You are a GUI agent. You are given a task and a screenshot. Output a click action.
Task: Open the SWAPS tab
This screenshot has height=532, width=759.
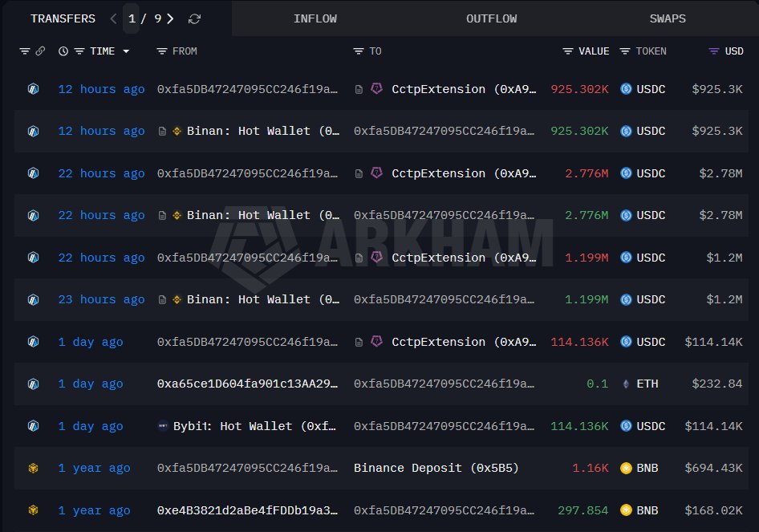pyautogui.click(x=668, y=18)
